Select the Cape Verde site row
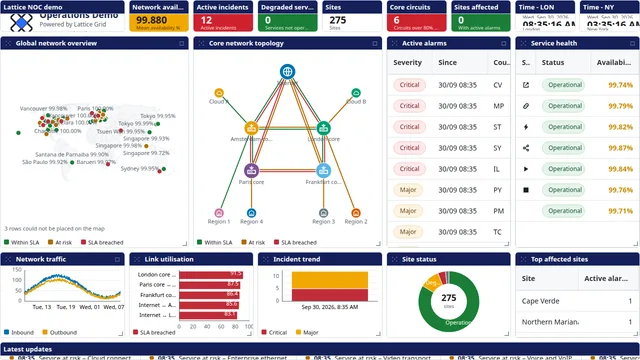 point(577,301)
